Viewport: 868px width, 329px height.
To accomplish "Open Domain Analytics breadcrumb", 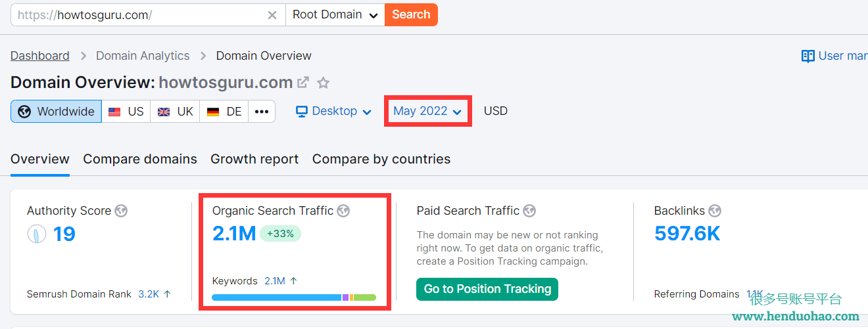I will tap(143, 56).
